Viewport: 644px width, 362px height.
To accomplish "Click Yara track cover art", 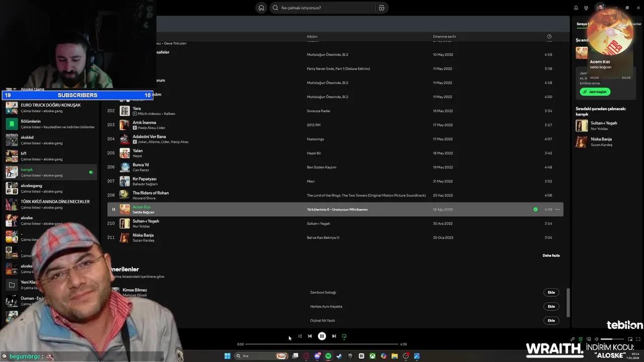I will click(124, 111).
